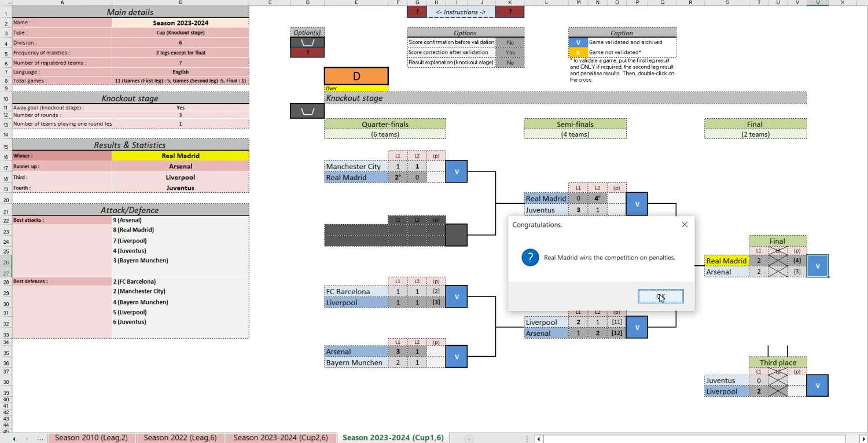Click the cup icon beside Knockout stage header
This screenshot has width=868, height=443.
point(307,111)
